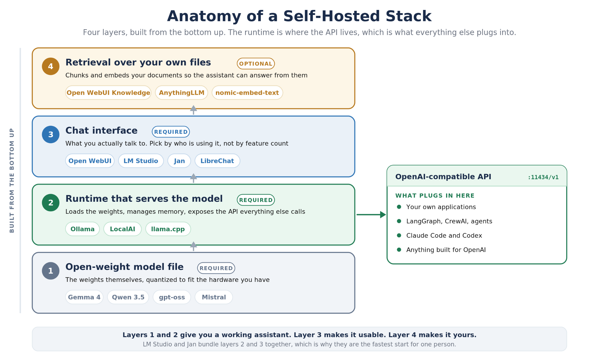Screen dimensions: 599x364
Task: Choose the LibreChat chip
Action: pyautogui.click(x=217, y=161)
